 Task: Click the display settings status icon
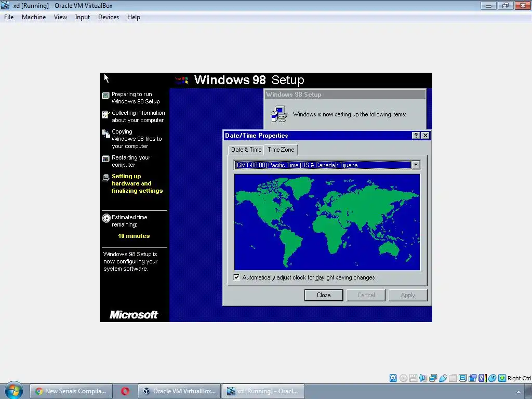coord(462,378)
